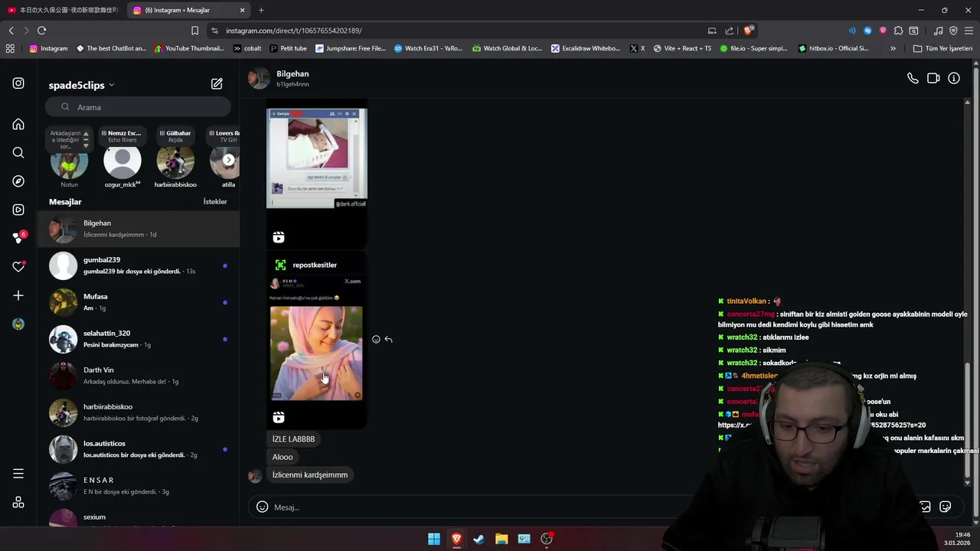Open the browser music playlist icon
The width and height of the screenshot is (980, 551).
click(938, 31)
